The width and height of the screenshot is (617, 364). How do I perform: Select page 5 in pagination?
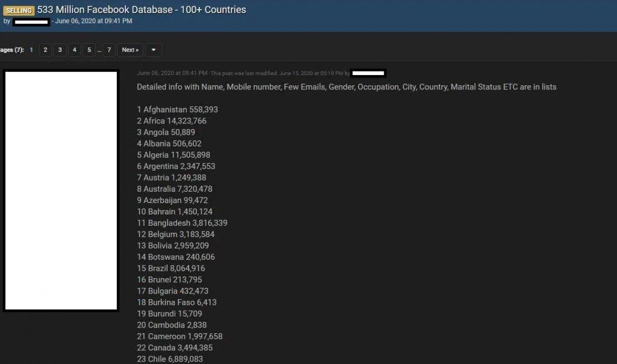pyautogui.click(x=89, y=50)
